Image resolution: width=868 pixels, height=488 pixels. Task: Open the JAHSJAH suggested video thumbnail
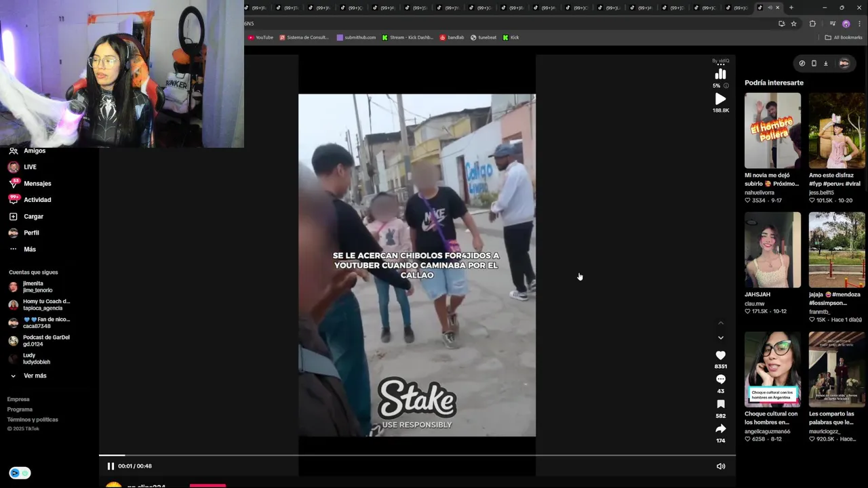772,250
